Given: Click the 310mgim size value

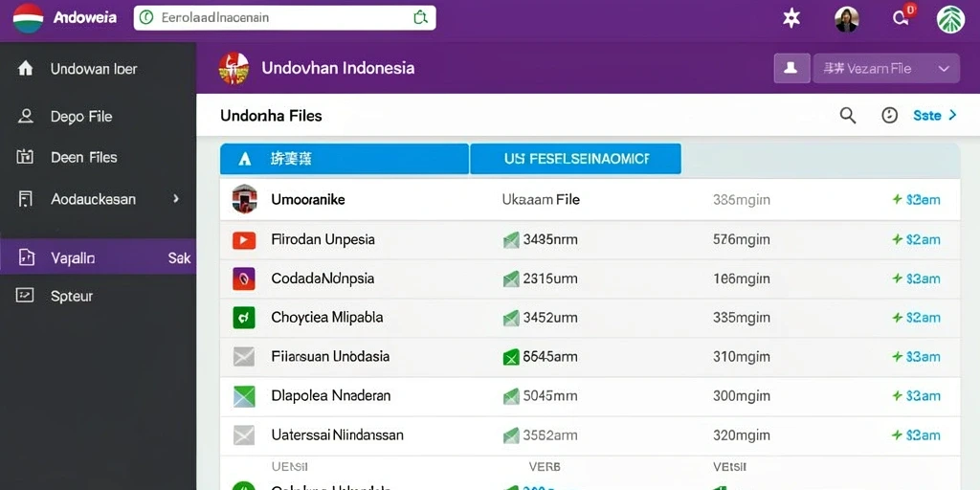Looking at the screenshot, I should tap(742, 357).
